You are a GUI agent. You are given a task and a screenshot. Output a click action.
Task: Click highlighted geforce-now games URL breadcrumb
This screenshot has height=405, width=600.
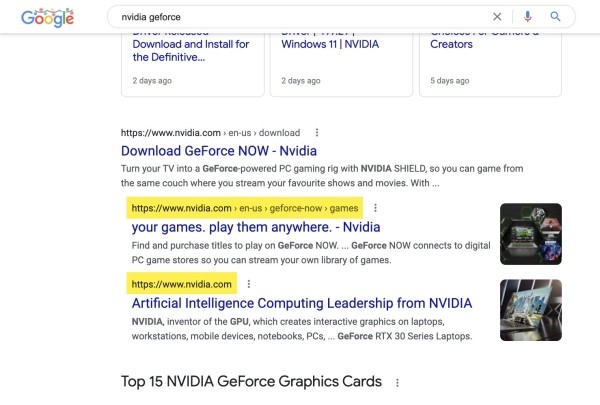coord(243,209)
